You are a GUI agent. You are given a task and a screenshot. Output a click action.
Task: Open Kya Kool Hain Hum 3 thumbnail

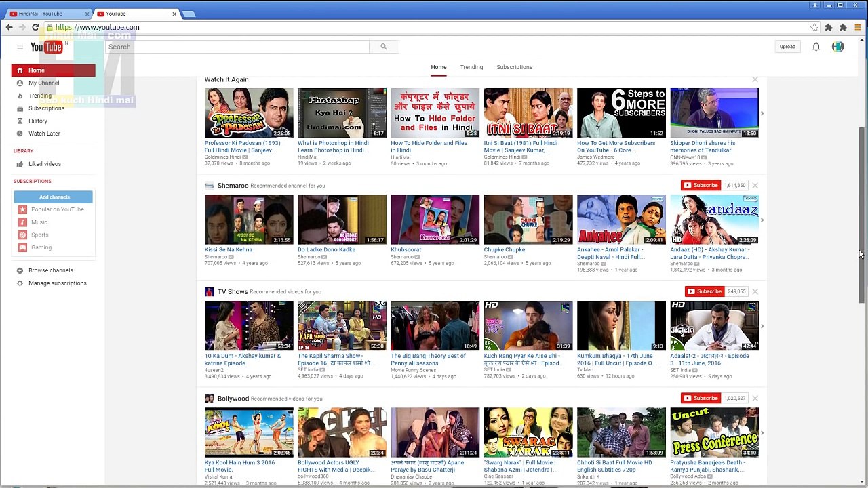coord(249,432)
